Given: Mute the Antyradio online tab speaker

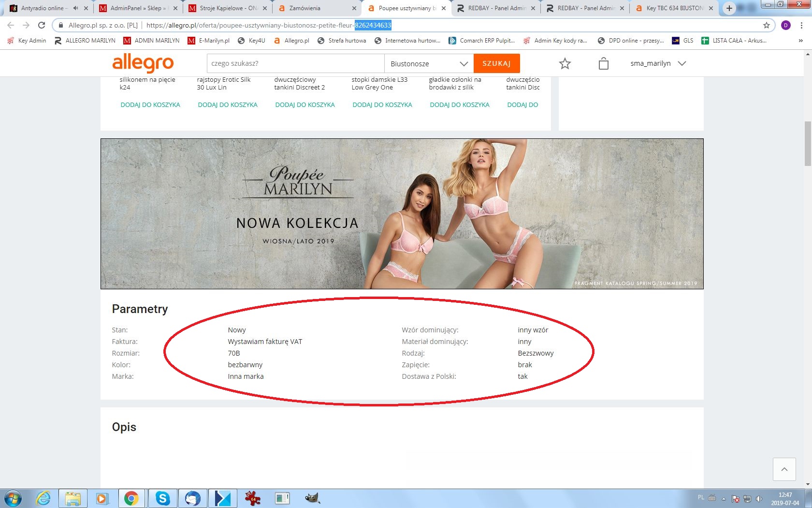Looking at the screenshot, I should click(76, 8).
